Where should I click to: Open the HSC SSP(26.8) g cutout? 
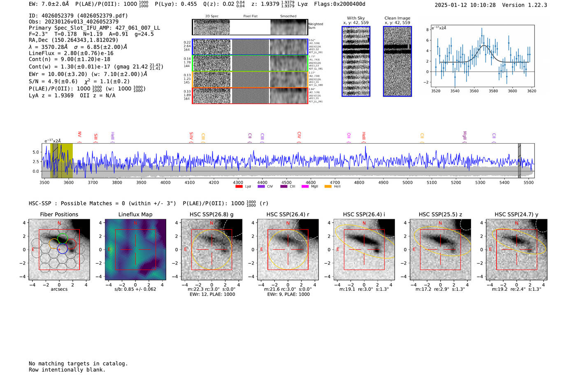click(x=211, y=249)
